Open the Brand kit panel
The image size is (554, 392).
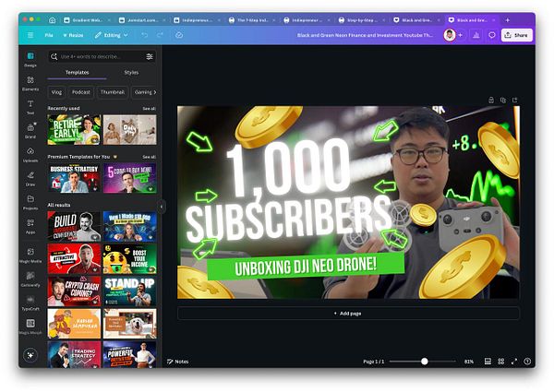click(30, 131)
